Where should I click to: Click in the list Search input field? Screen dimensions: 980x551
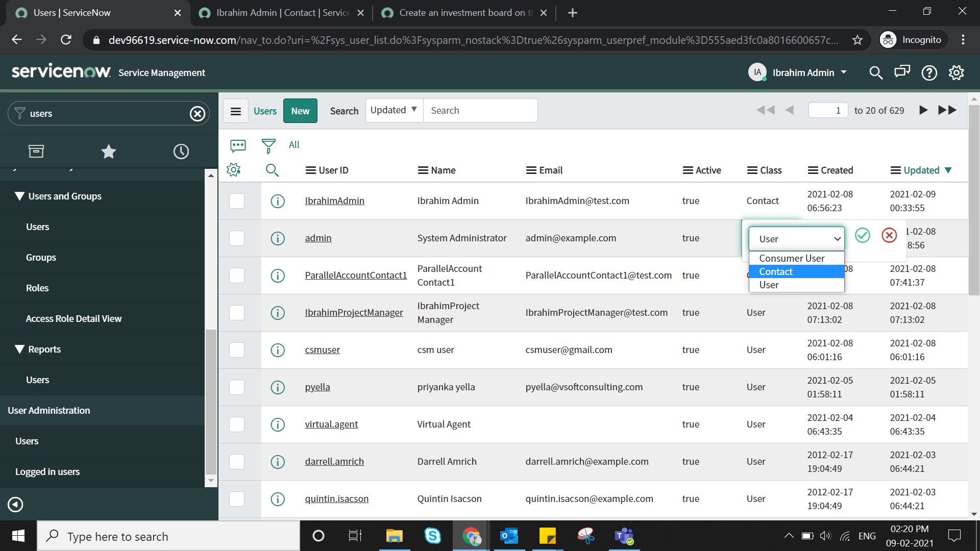[x=480, y=111]
